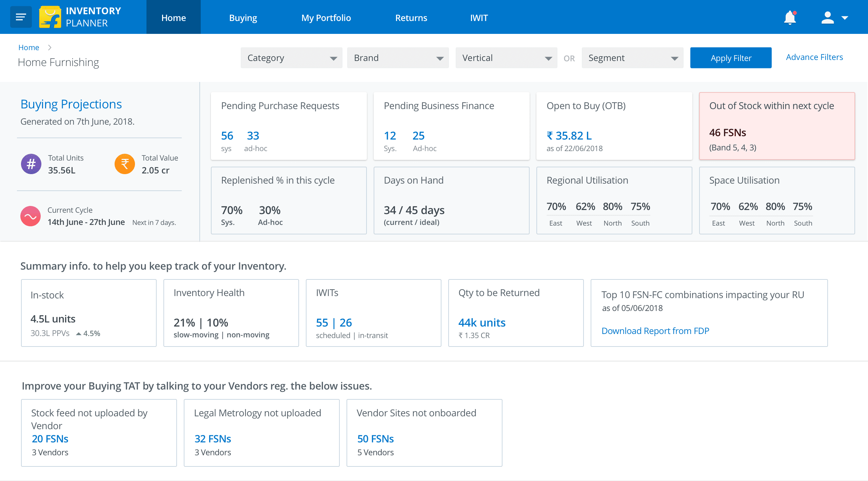The width and height of the screenshot is (868, 481).
Task: Click the user profile avatar icon
Action: coord(827,18)
